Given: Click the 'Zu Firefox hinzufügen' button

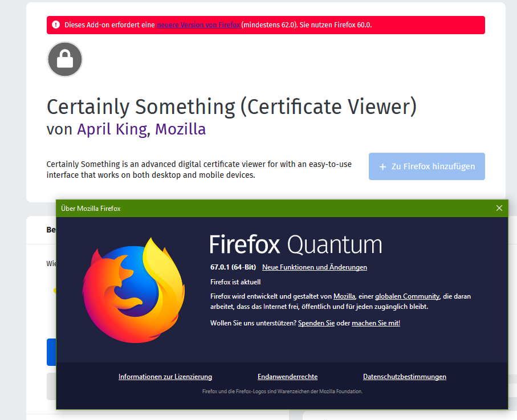Looking at the screenshot, I should (x=427, y=166).
